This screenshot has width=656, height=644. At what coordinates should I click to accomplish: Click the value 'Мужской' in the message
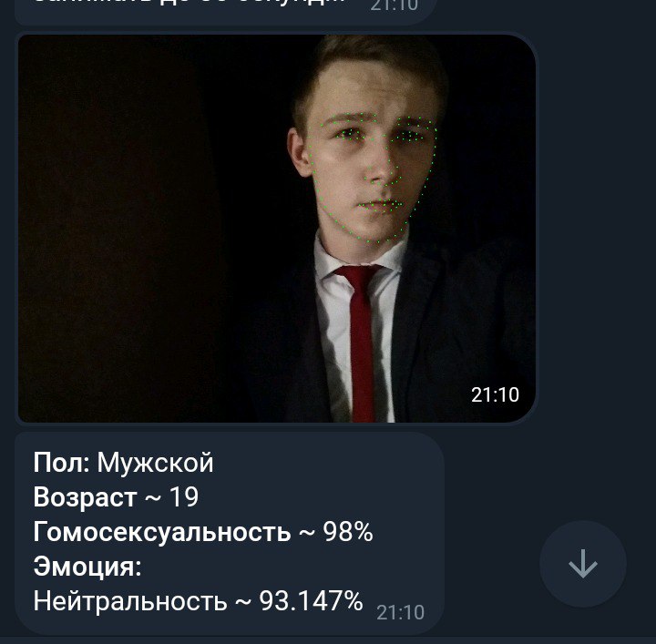click(x=155, y=463)
